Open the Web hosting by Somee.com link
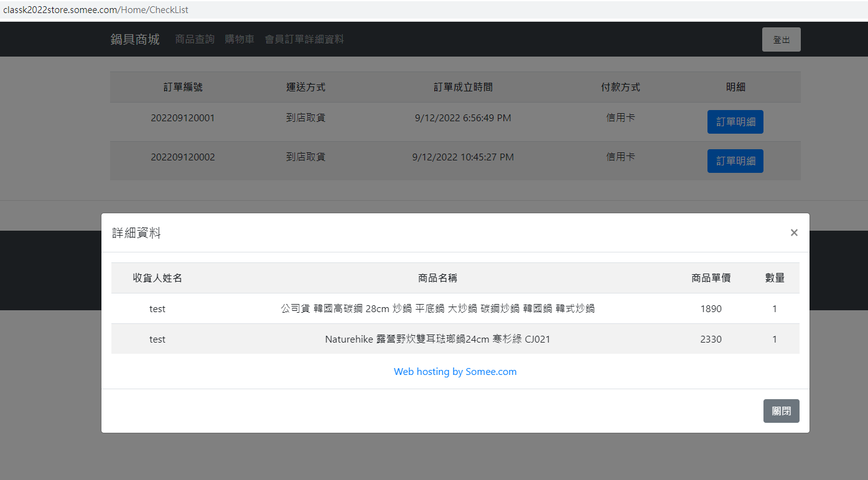Screen dimensions: 868x480 (455, 372)
